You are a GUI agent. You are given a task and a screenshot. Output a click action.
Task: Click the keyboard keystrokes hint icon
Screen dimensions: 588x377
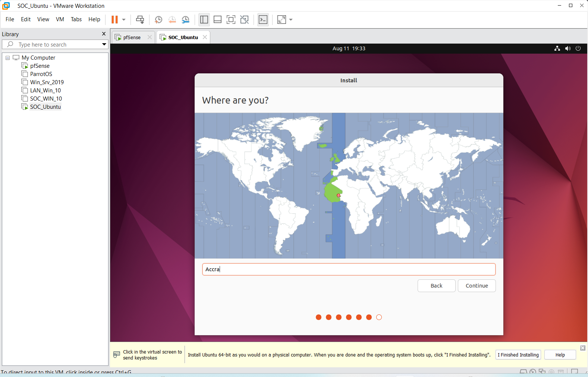tap(117, 354)
